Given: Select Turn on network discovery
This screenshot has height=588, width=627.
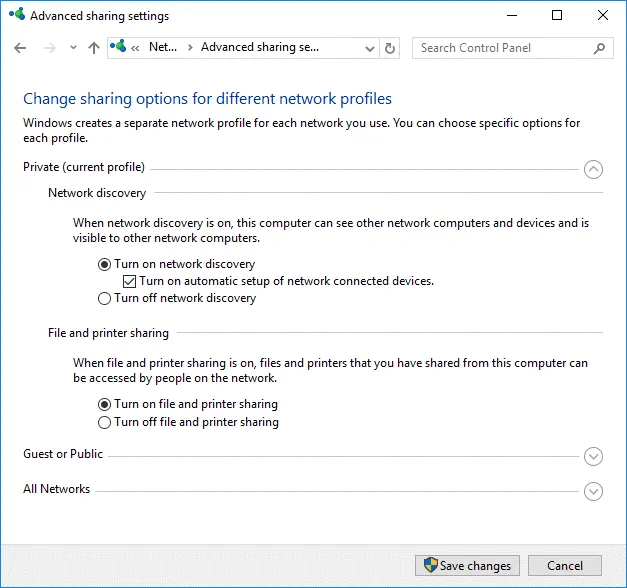Looking at the screenshot, I should (x=104, y=265).
